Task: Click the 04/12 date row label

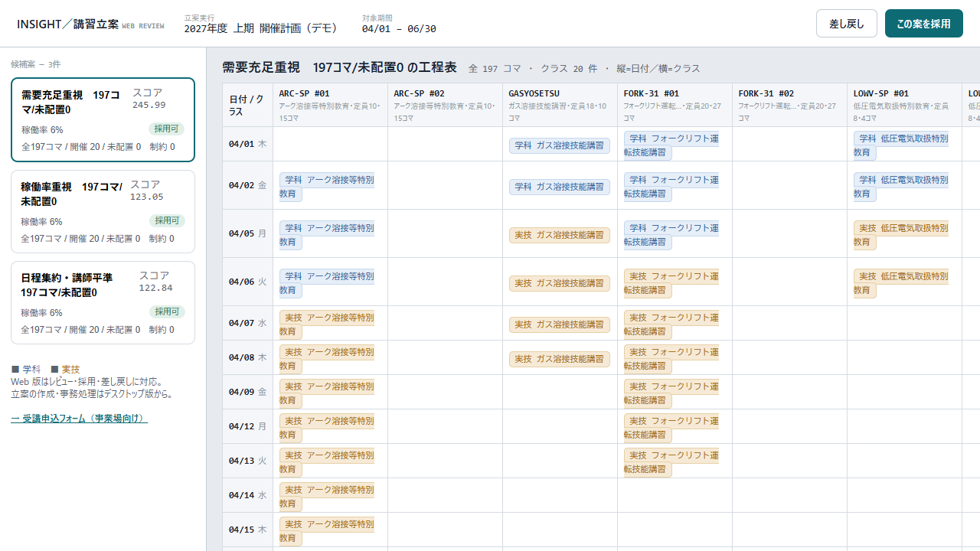Action: point(247,426)
